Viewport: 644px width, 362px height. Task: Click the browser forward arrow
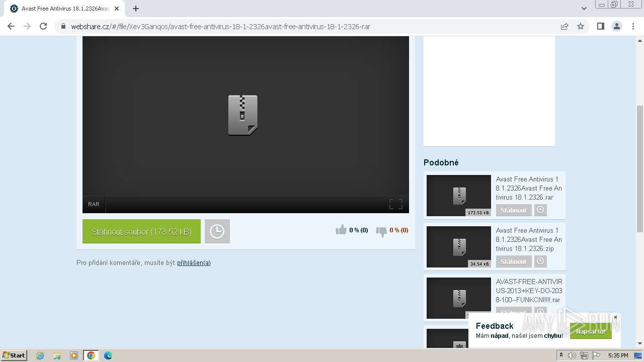[27, 26]
